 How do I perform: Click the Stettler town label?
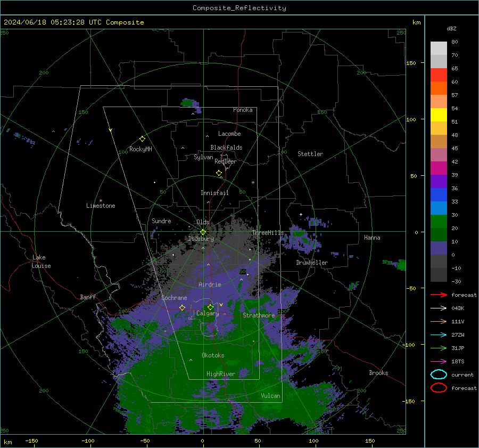pyautogui.click(x=310, y=154)
